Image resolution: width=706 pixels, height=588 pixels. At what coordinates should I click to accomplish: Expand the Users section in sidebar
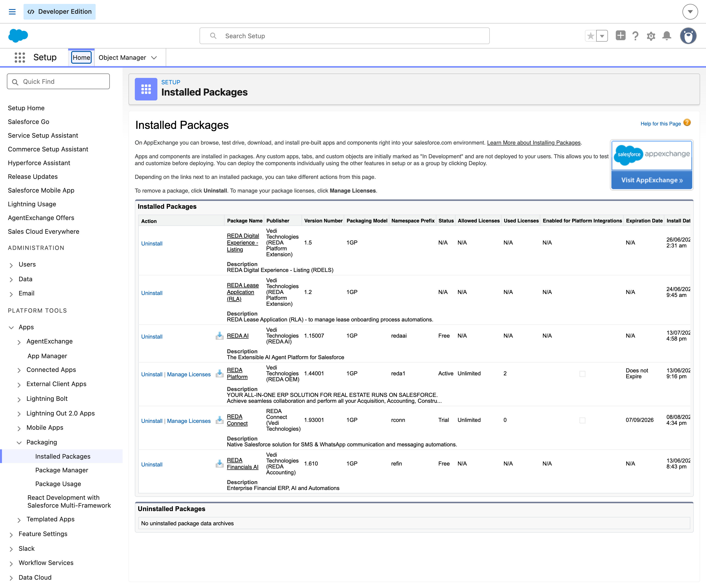(x=11, y=265)
